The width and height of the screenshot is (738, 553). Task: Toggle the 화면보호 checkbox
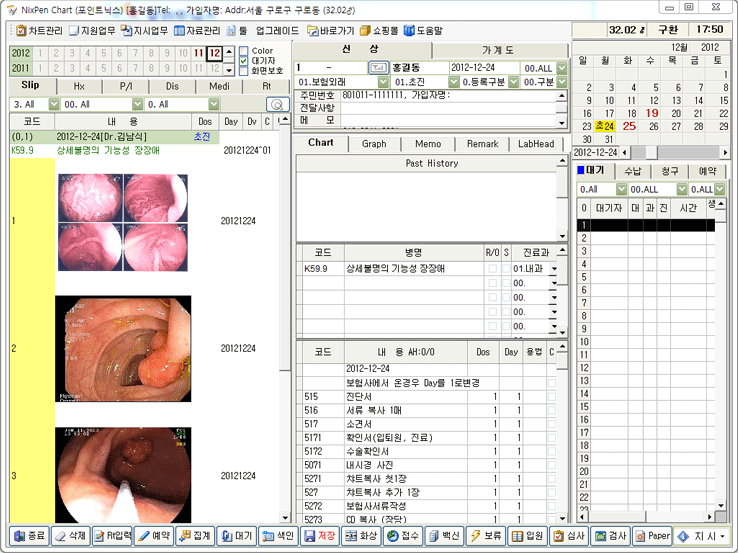(244, 71)
